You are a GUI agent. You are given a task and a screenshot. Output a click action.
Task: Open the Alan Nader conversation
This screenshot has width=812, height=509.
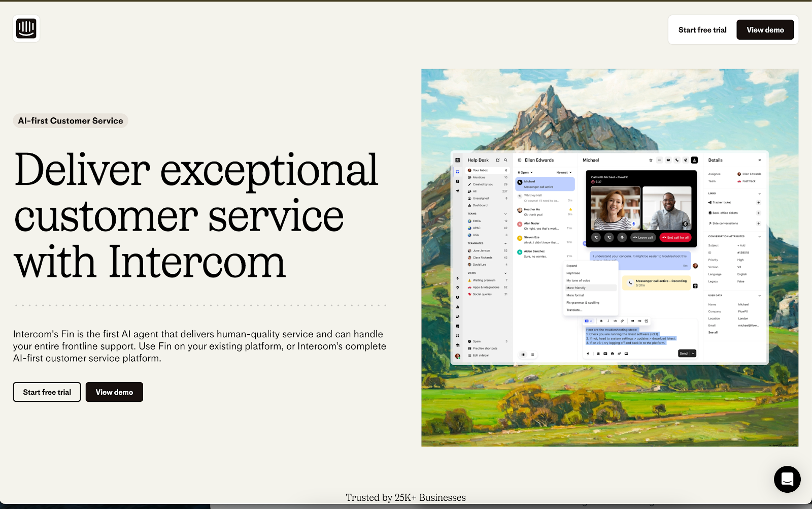click(545, 226)
